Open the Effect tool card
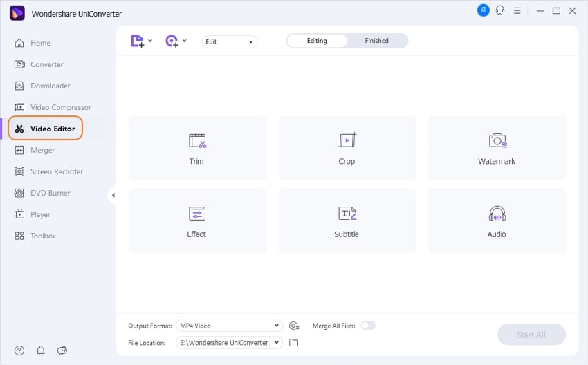 point(197,221)
